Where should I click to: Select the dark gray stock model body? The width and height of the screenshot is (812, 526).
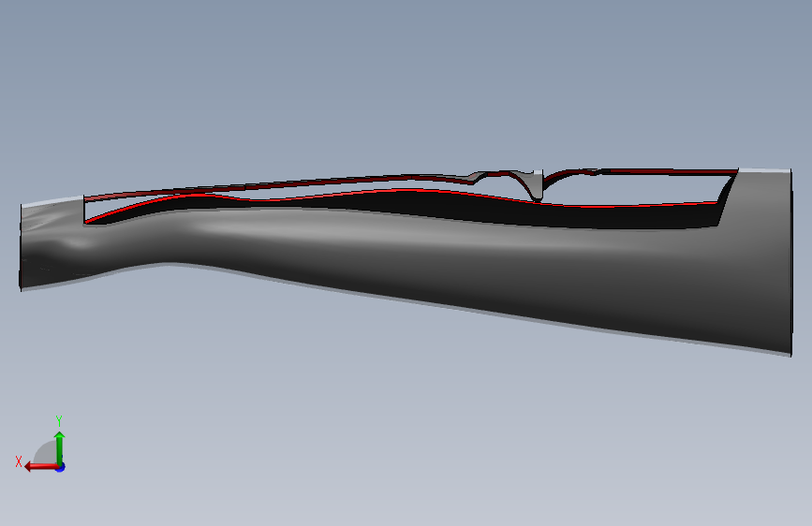pos(406,261)
